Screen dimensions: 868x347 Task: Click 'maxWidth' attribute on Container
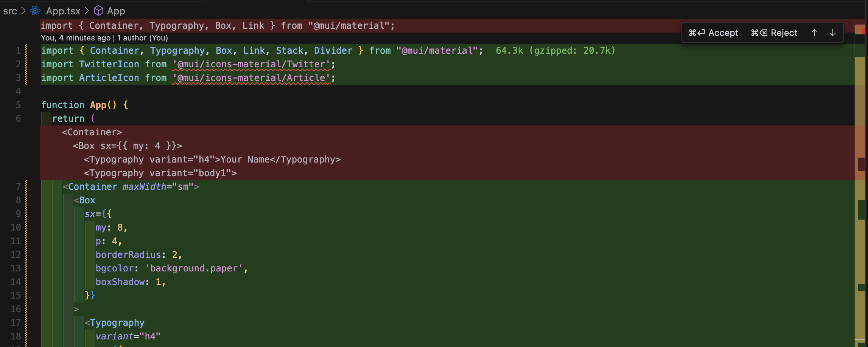click(145, 187)
